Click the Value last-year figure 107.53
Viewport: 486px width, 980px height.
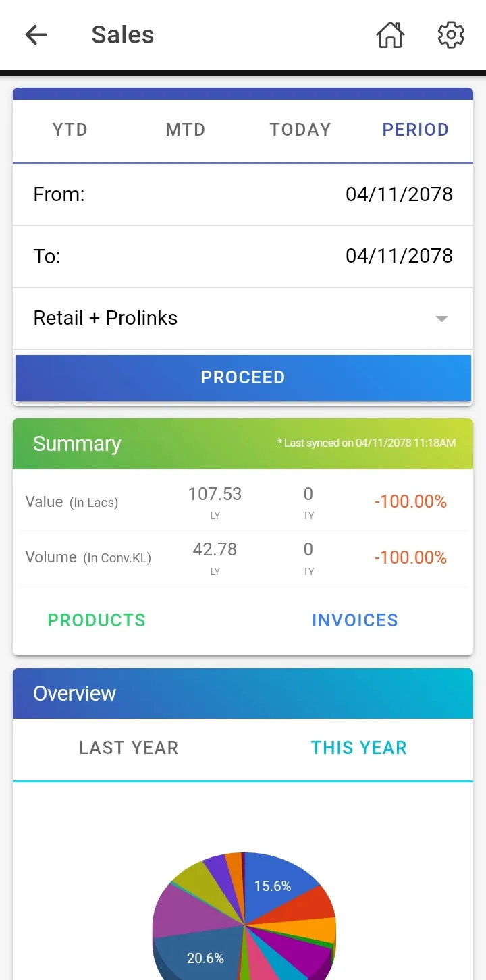[215, 495]
